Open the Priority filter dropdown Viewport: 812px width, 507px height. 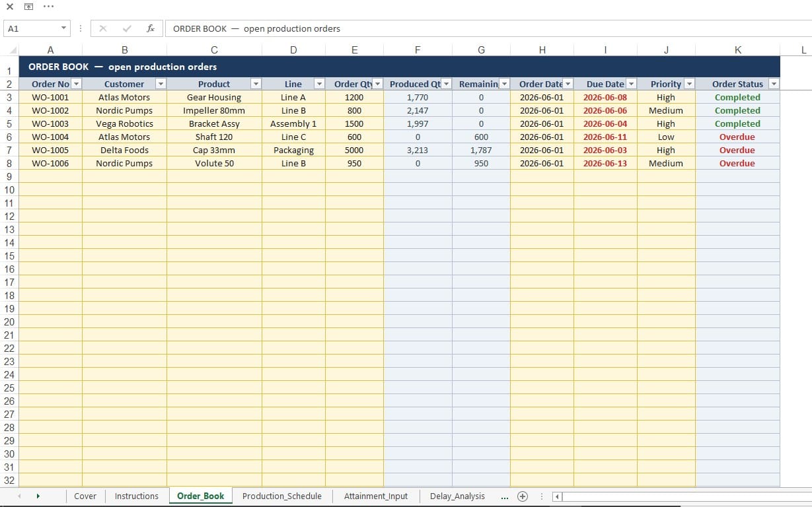689,84
